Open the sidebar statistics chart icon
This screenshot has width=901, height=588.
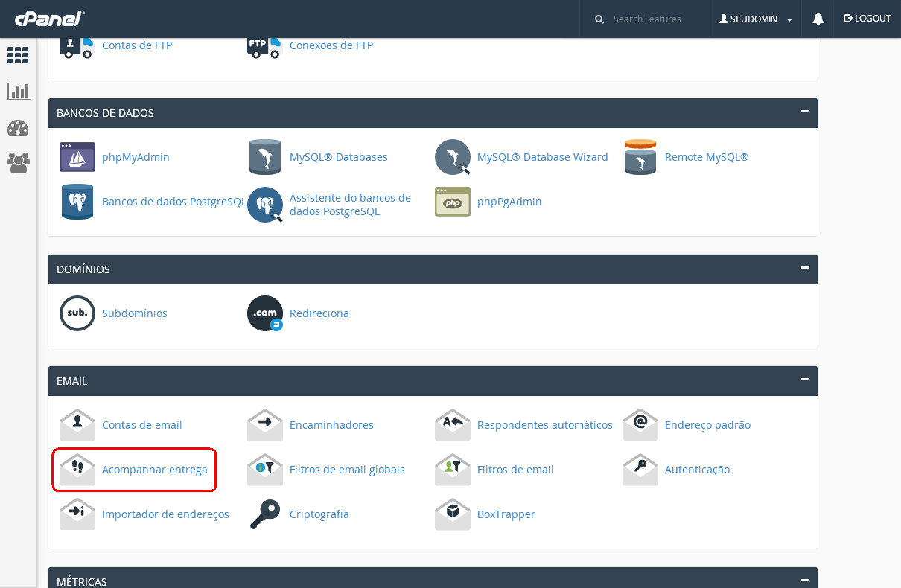click(19, 92)
